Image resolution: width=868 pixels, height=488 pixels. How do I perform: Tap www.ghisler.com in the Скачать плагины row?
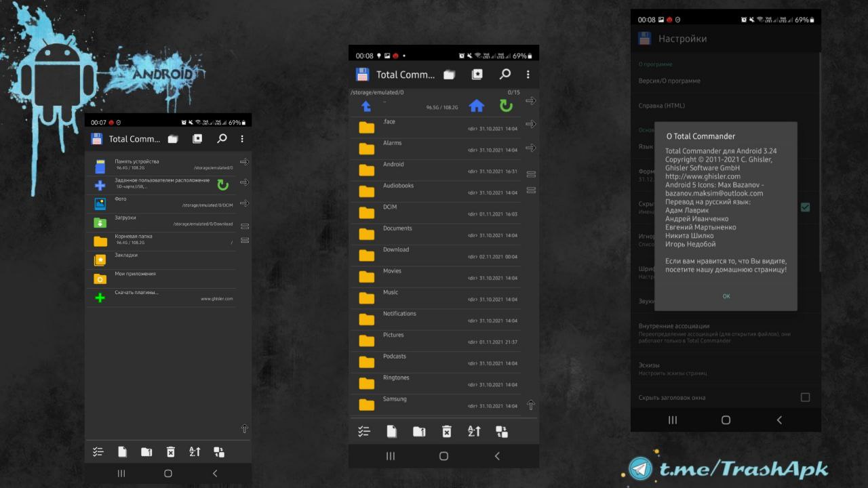coord(217,299)
